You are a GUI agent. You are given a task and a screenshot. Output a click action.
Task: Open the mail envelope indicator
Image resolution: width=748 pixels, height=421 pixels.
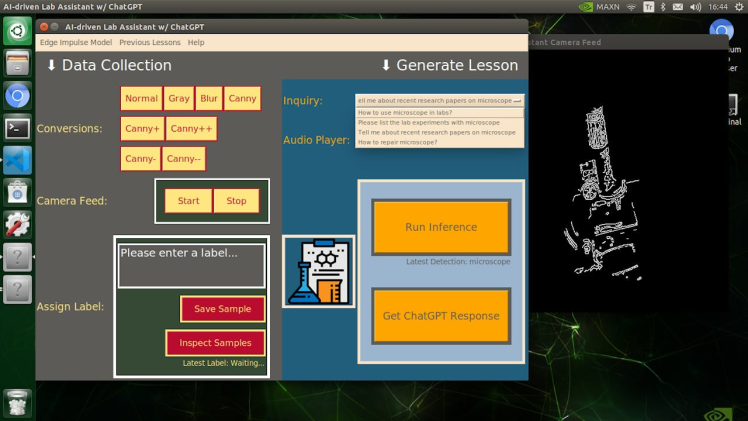(678, 7)
